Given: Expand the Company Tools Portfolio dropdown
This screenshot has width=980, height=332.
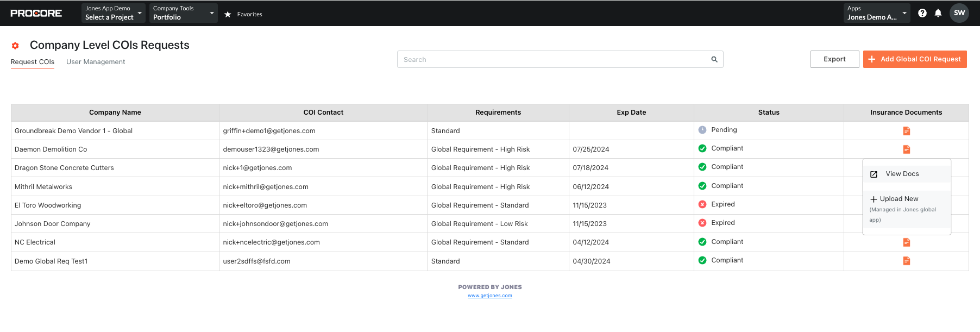Looking at the screenshot, I should point(184,13).
